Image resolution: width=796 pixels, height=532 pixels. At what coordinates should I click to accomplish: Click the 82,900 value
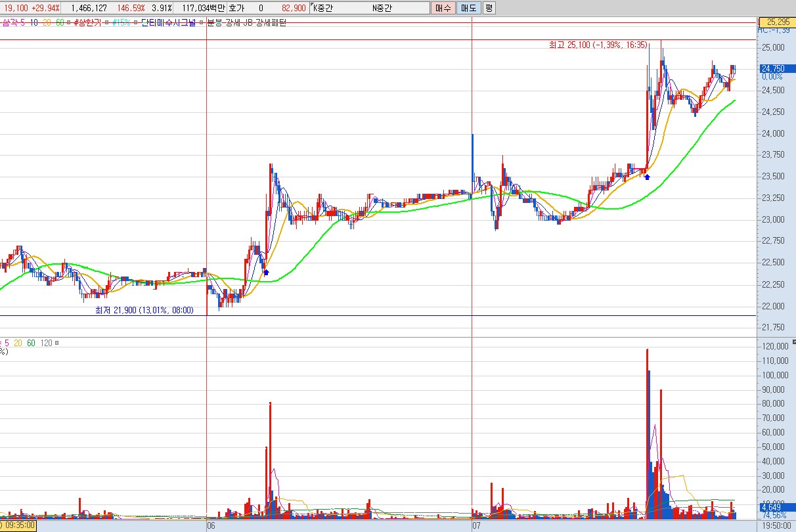click(294, 8)
